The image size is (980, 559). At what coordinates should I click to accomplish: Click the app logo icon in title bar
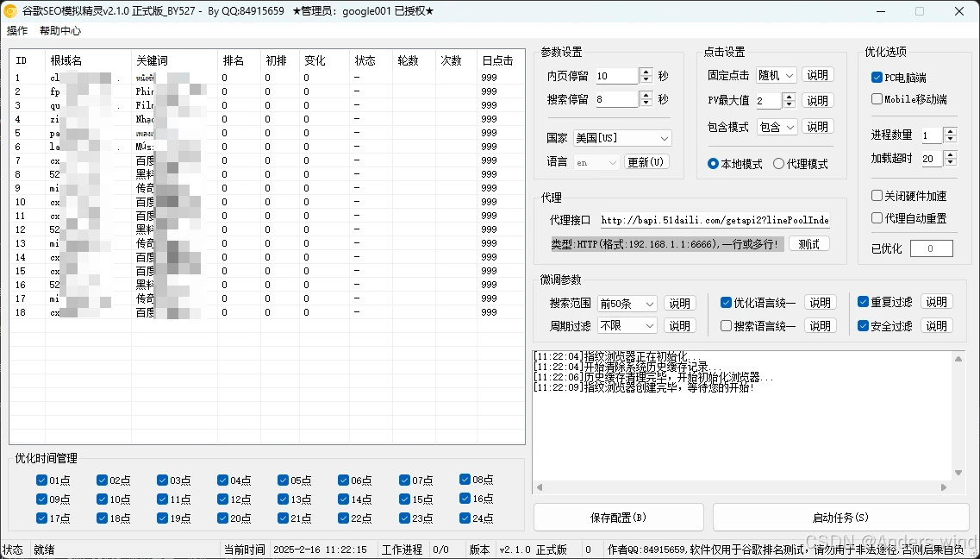coord(10,11)
